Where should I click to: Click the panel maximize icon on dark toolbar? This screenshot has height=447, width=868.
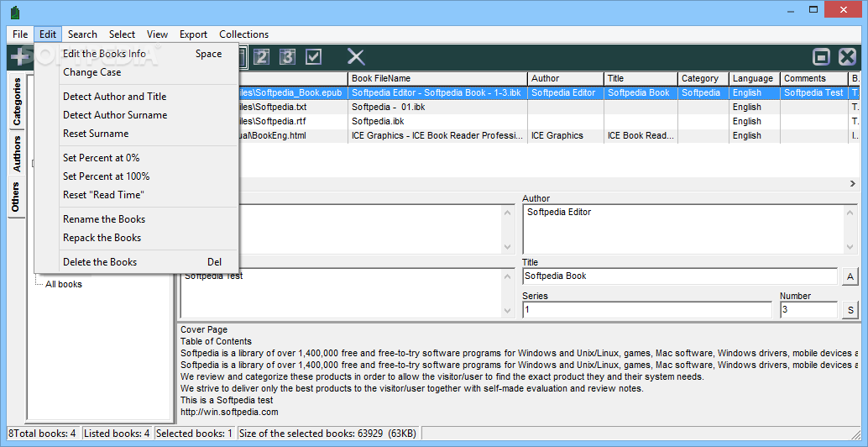(x=822, y=56)
